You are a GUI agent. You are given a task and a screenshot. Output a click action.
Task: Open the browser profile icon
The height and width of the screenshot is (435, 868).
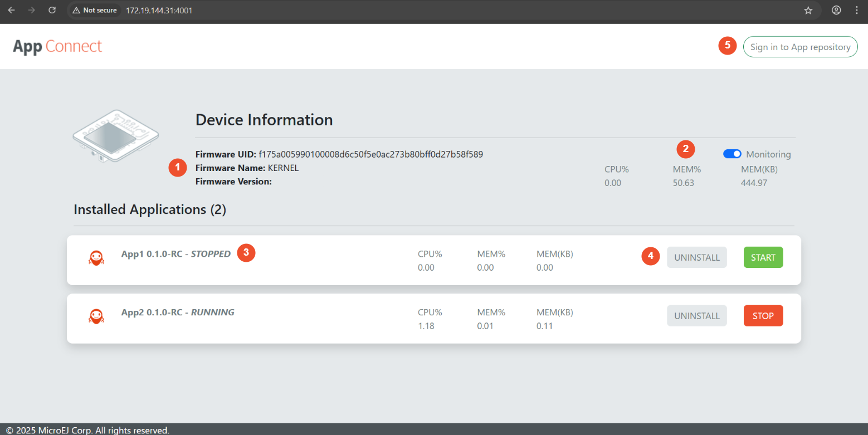click(836, 10)
